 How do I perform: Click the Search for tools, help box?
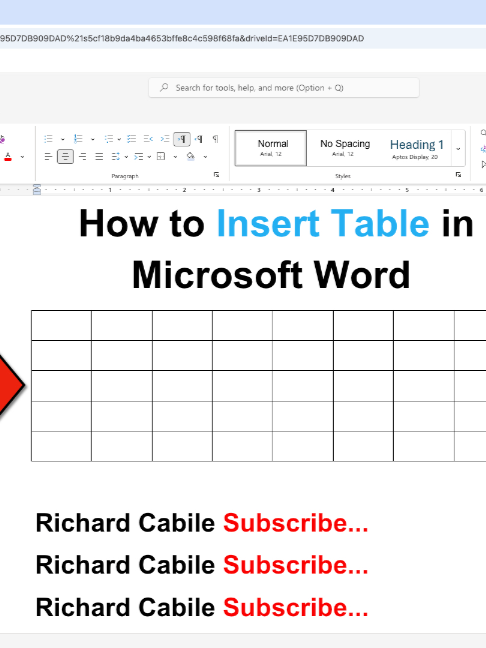284,88
